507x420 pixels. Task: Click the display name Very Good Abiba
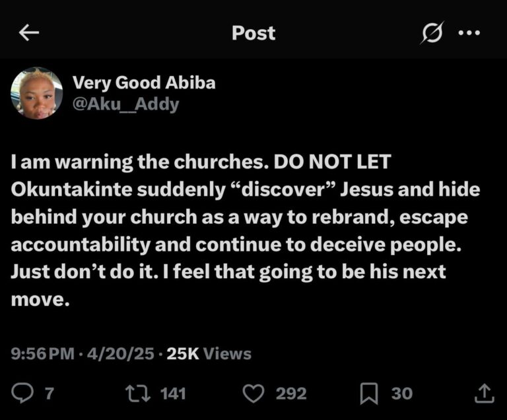click(x=143, y=83)
